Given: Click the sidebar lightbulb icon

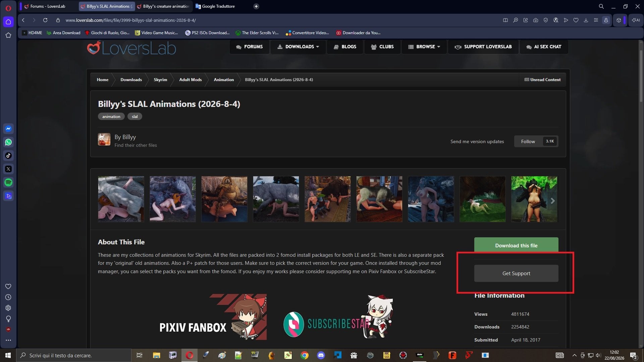Looking at the screenshot, I should (8, 319).
